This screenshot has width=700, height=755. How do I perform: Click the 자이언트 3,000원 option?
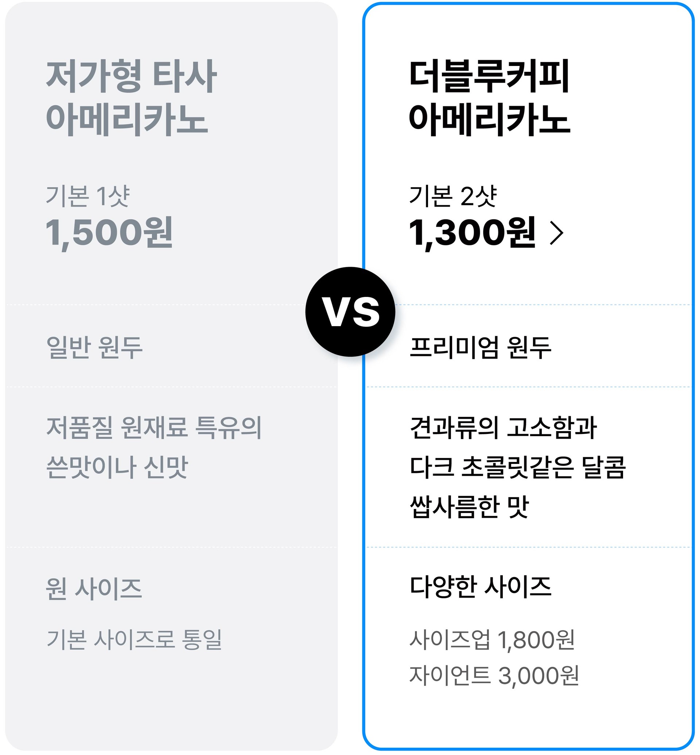(x=494, y=676)
